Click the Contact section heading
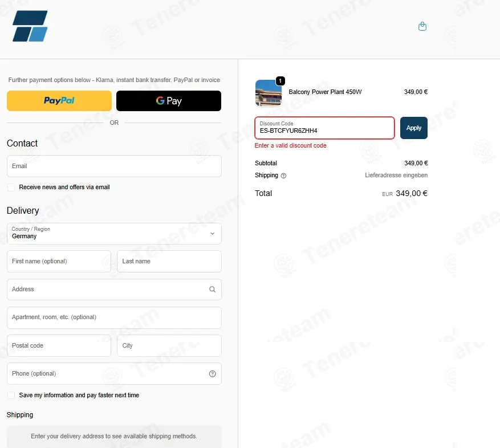Screen dimensions: 500x448 tap(22, 143)
